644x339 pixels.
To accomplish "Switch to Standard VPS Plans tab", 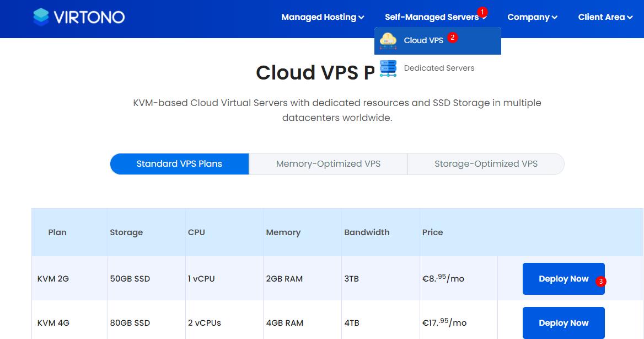I will tap(179, 164).
